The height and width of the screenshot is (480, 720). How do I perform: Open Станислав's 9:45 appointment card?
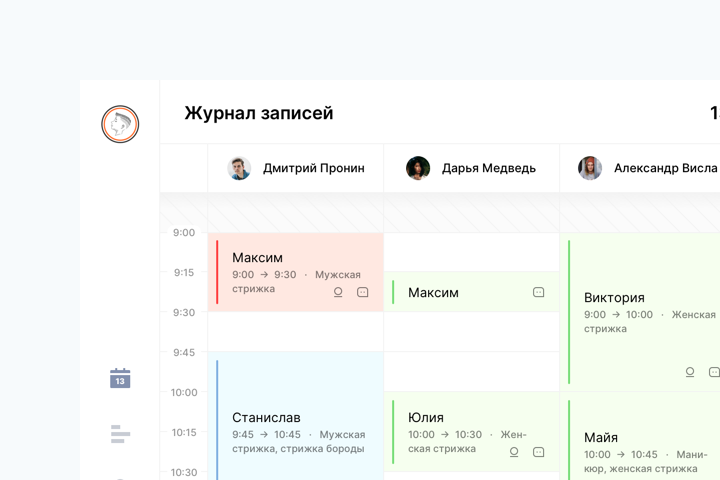[296, 416]
